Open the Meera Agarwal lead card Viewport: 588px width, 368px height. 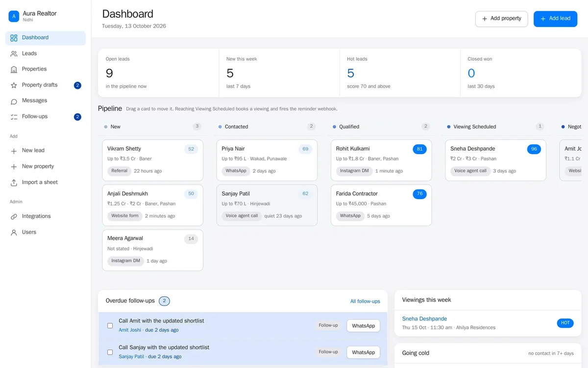[152, 250]
